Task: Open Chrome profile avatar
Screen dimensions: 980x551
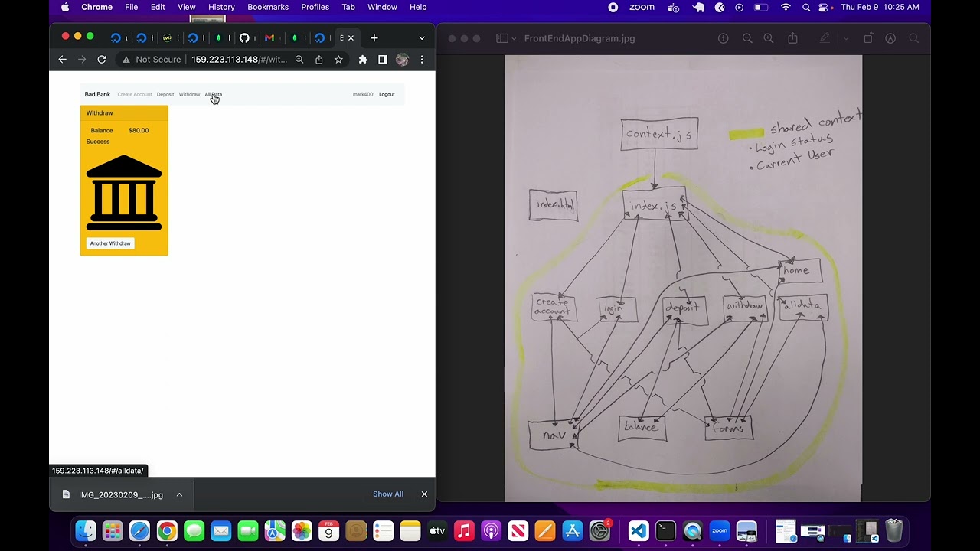Action: tap(402, 60)
